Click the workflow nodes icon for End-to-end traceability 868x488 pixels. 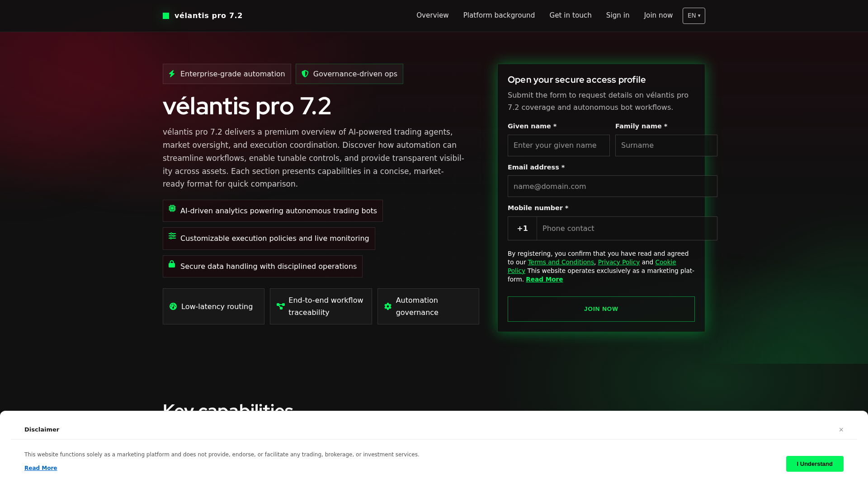coord(281,306)
